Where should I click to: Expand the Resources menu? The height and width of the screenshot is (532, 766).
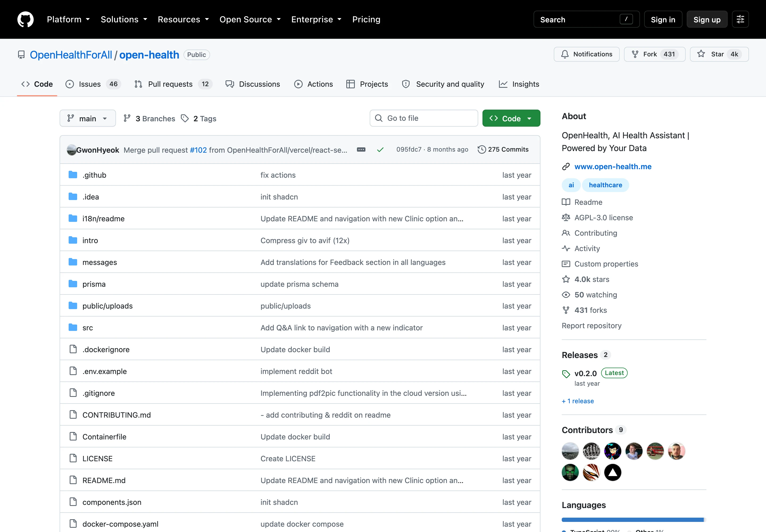(183, 19)
